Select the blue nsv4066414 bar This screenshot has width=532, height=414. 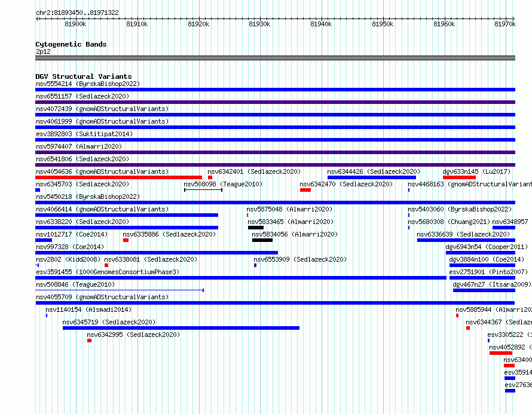(x=127, y=215)
